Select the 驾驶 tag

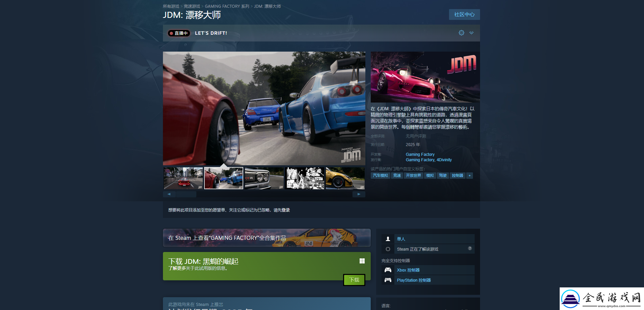click(443, 175)
